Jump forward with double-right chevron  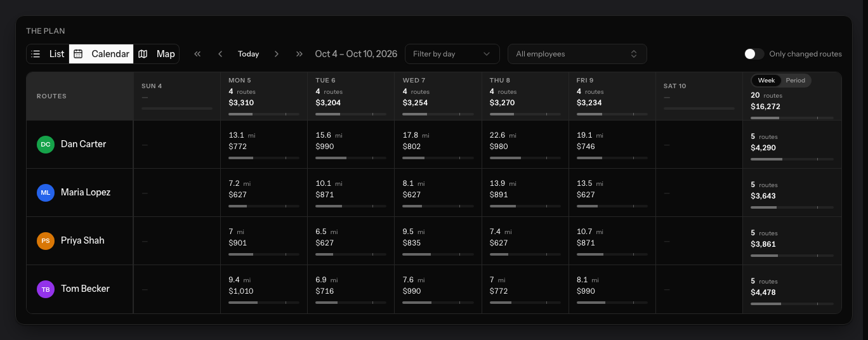[299, 54]
